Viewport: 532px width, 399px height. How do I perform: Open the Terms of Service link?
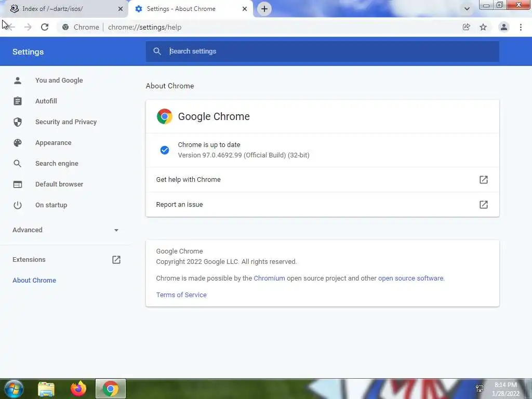(181, 295)
